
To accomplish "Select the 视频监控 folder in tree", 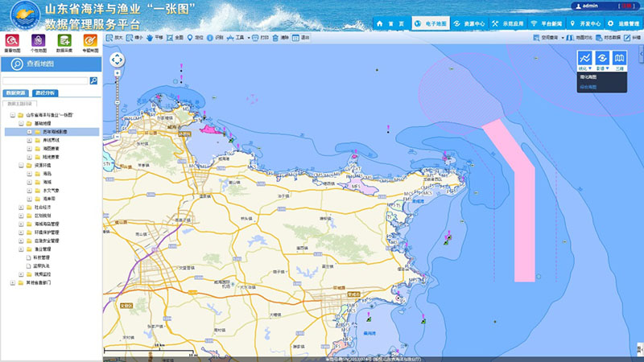I will click(x=39, y=274).
